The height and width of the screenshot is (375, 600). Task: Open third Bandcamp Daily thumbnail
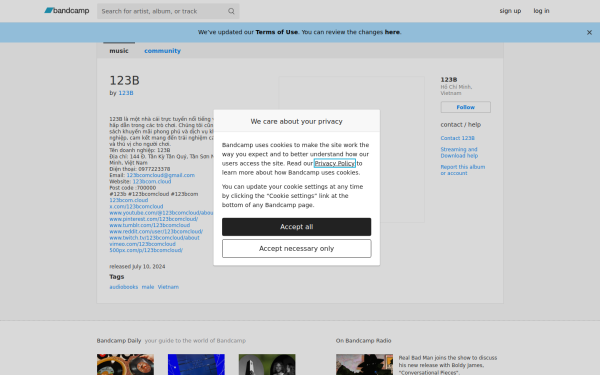[267, 364]
